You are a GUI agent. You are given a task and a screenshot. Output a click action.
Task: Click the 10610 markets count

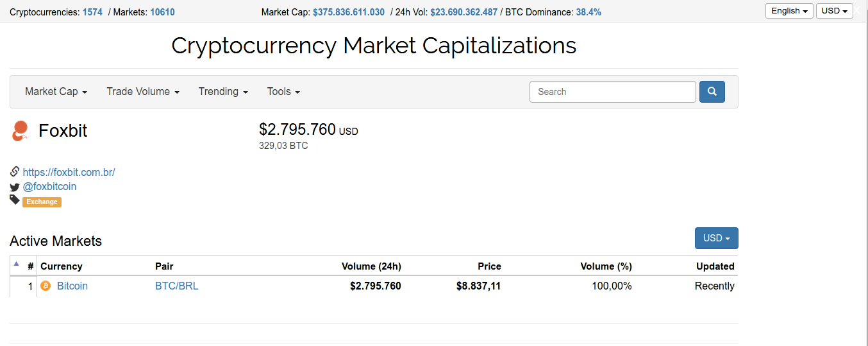coord(162,12)
